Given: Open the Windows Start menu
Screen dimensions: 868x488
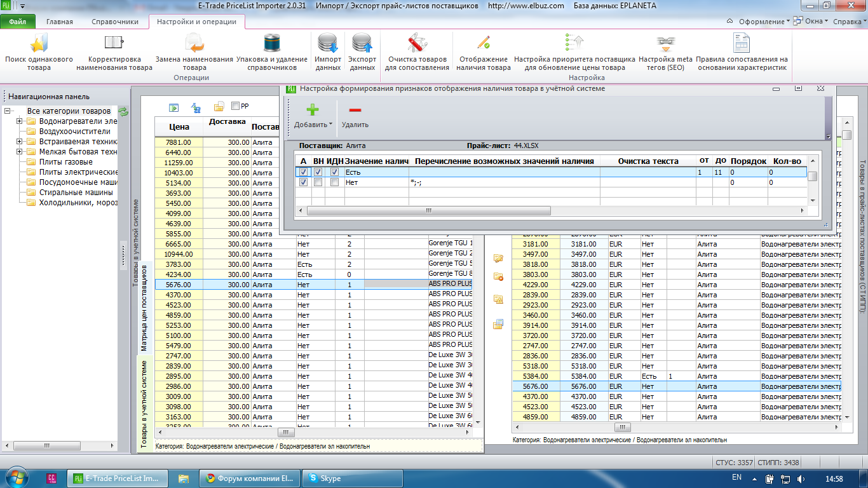Looking at the screenshot, I should tap(17, 477).
